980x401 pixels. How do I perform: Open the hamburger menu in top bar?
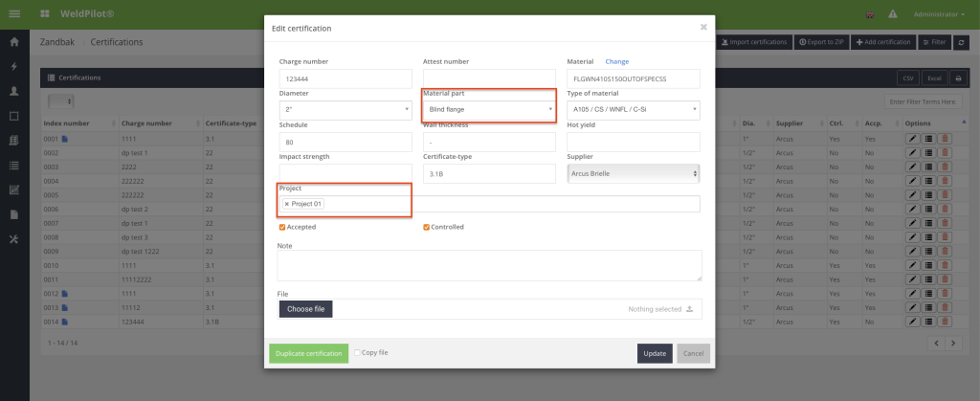(x=14, y=14)
